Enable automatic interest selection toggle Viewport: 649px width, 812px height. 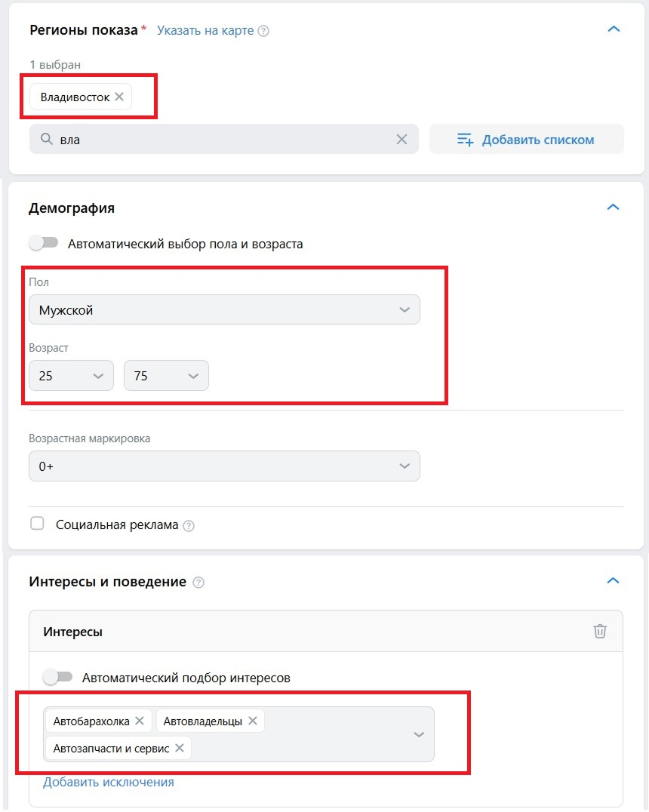(x=58, y=678)
